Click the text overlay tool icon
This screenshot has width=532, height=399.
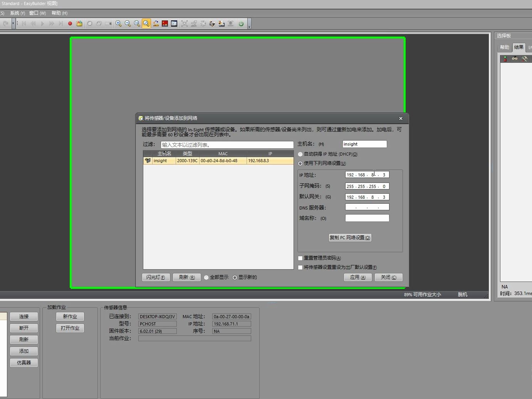pos(212,23)
